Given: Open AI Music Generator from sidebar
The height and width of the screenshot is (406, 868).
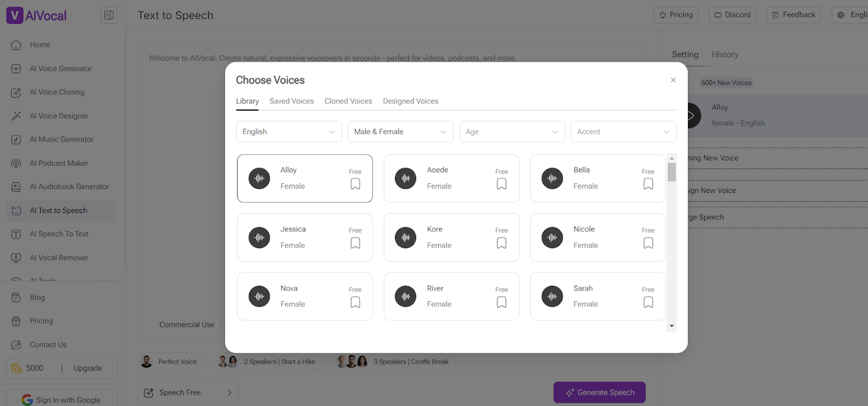Looking at the screenshot, I should [x=61, y=139].
